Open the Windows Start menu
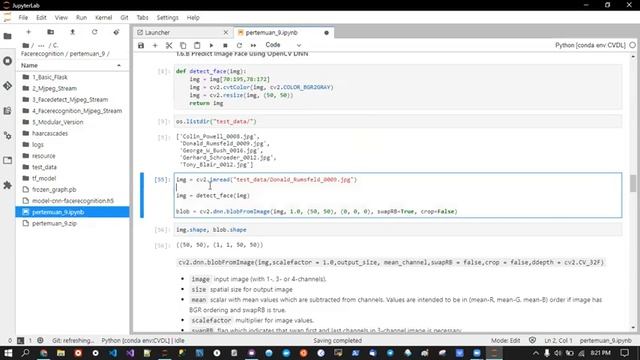This screenshot has height=360, width=640. coord(8,353)
